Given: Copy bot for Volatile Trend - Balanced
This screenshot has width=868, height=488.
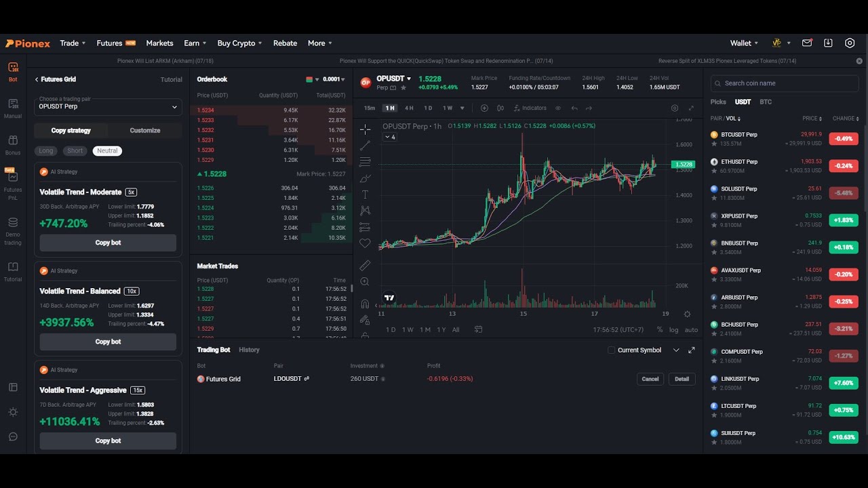Looking at the screenshot, I should tap(108, 342).
